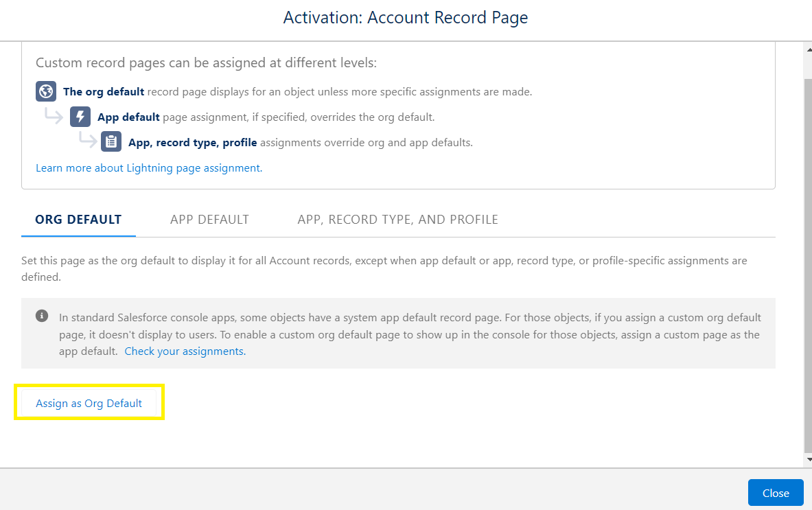Click Assign as Org Default button
This screenshot has width=812, height=510.
pos(89,404)
